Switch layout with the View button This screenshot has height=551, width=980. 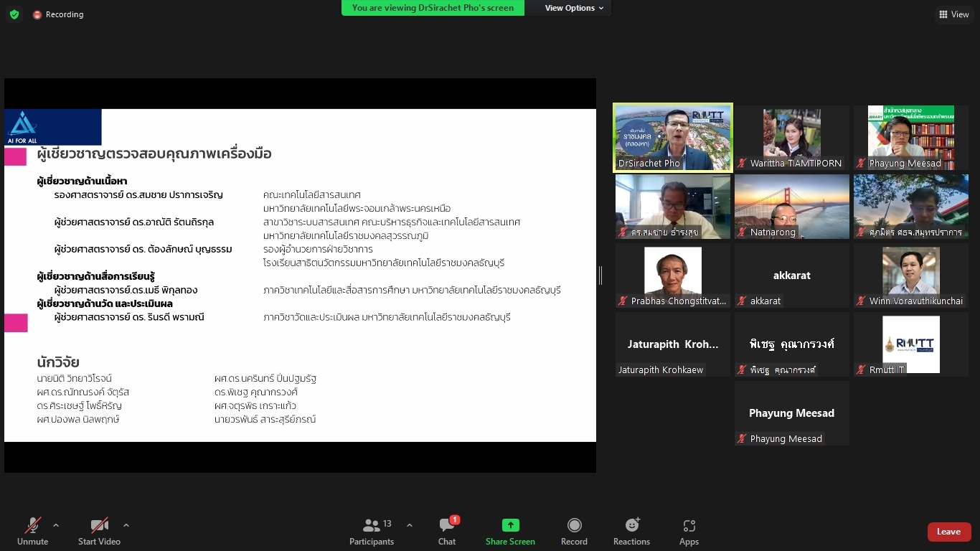pyautogui.click(x=953, y=14)
